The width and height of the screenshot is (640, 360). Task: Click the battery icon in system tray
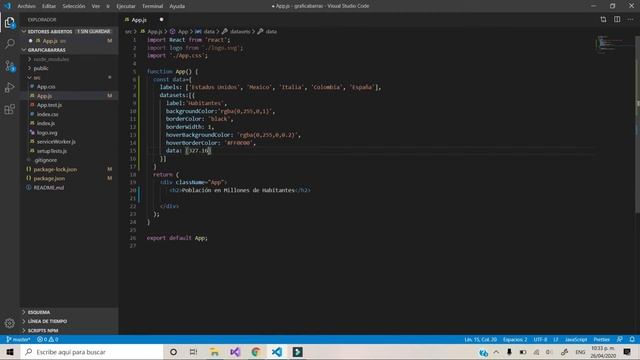click(523, 352)
